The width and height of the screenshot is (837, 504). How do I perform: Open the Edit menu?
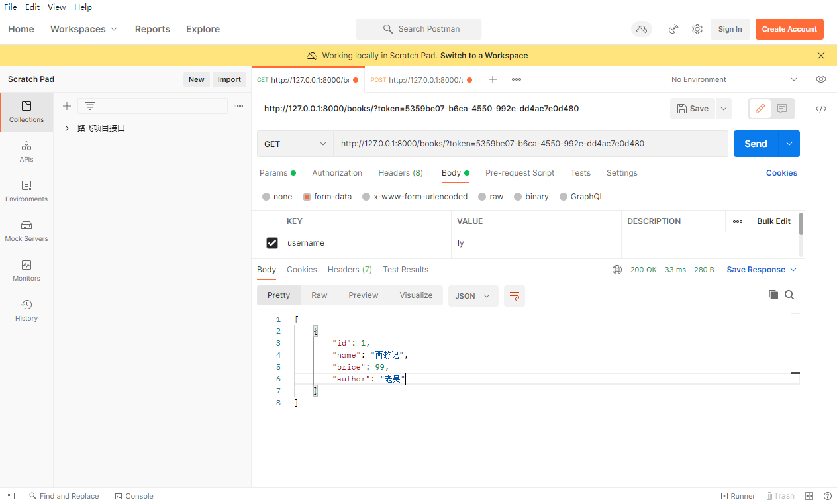[32, 7]
